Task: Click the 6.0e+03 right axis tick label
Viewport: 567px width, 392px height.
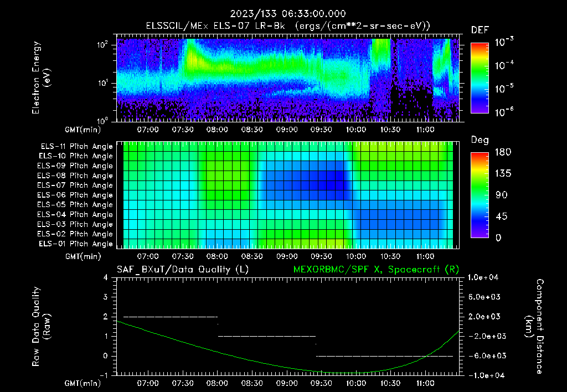Action: pyautogui.click(x=484, y=297)
